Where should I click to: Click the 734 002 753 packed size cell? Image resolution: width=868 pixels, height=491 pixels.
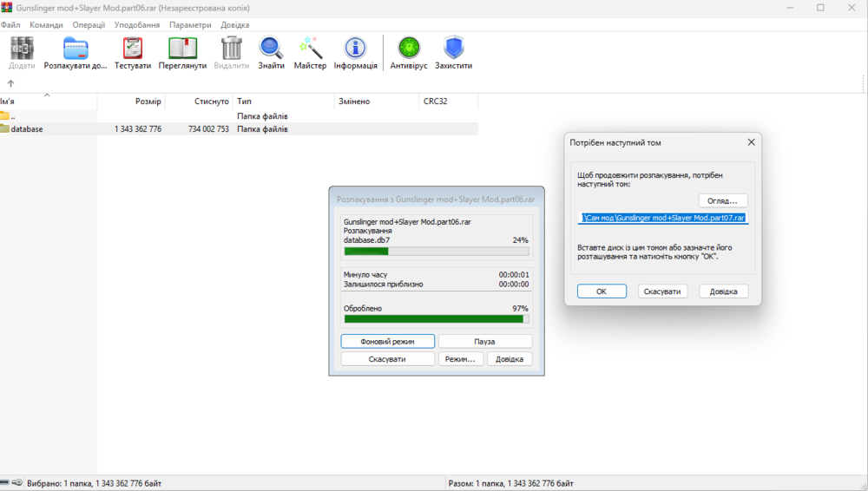pyautogui.click(x=208, y=129)
